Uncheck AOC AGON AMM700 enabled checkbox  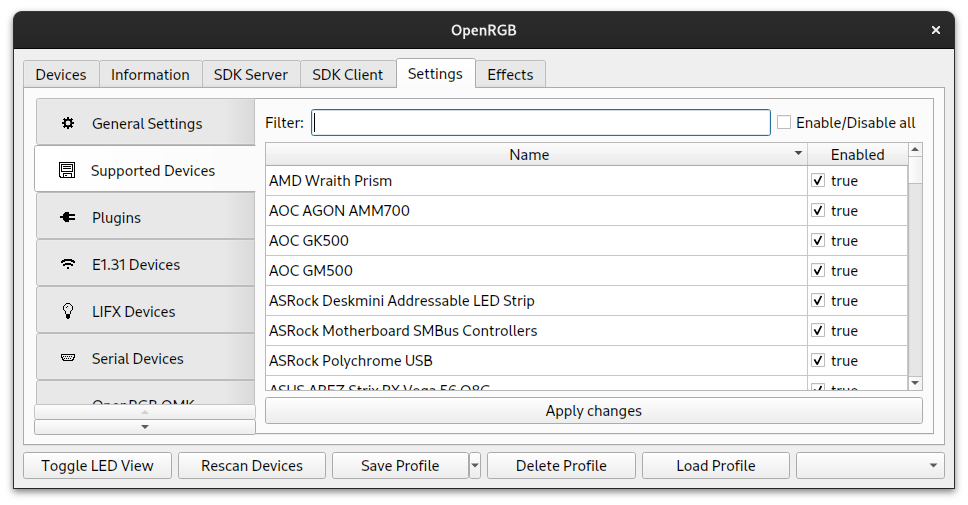[x=818, y=211]
